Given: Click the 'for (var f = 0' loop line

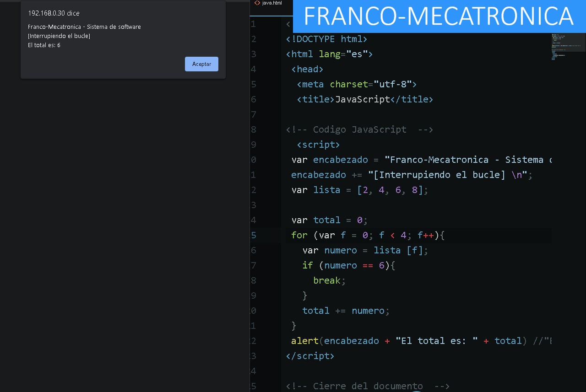Looking at the screenshot, I should point(368,235).
